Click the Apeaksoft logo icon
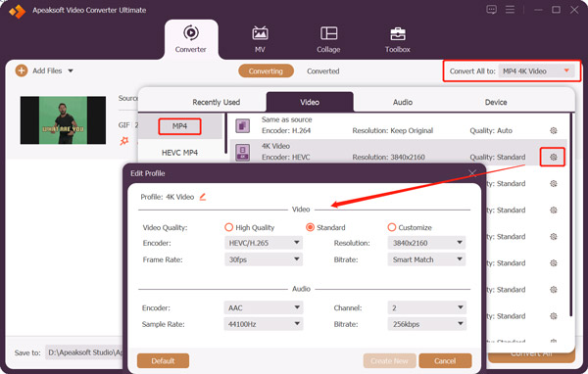The height and width of the screenshot is (374, 588). point(18,11)
